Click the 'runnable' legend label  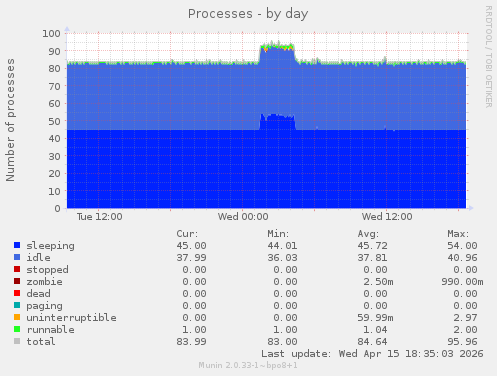point(51,330)
